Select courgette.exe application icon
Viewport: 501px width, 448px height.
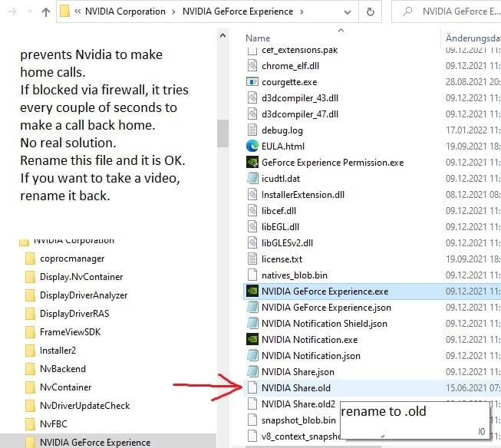pos(252,82)
